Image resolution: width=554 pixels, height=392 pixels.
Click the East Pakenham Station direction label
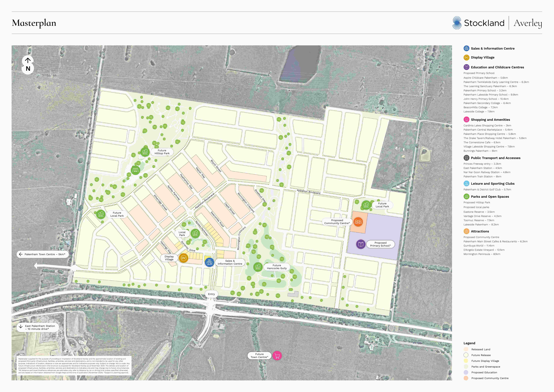[38, 327]
